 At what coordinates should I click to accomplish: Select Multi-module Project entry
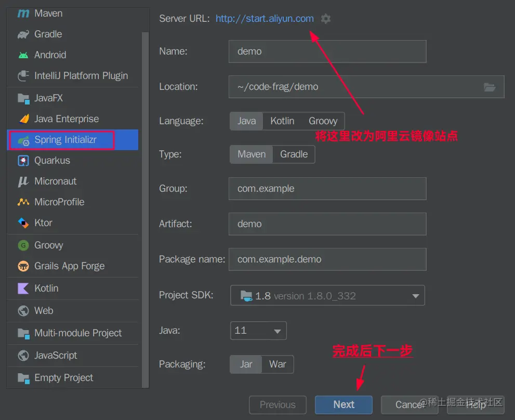(72, 333)
